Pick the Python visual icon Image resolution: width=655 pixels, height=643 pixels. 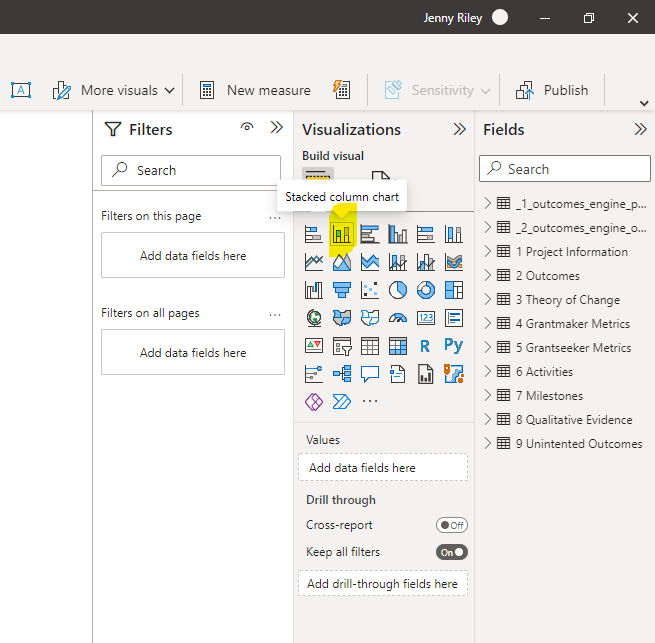tap(454, 346)
